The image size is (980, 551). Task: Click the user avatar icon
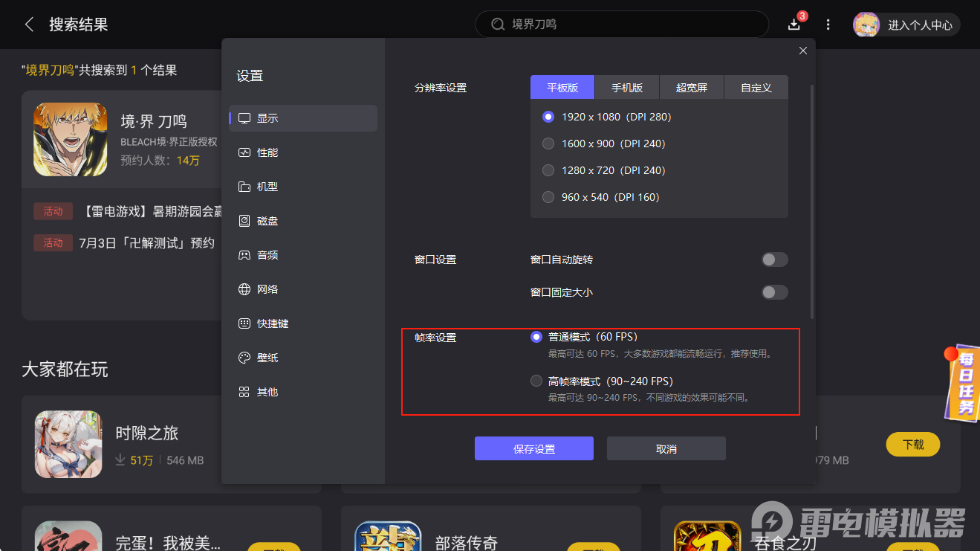[x=866, y=25]
